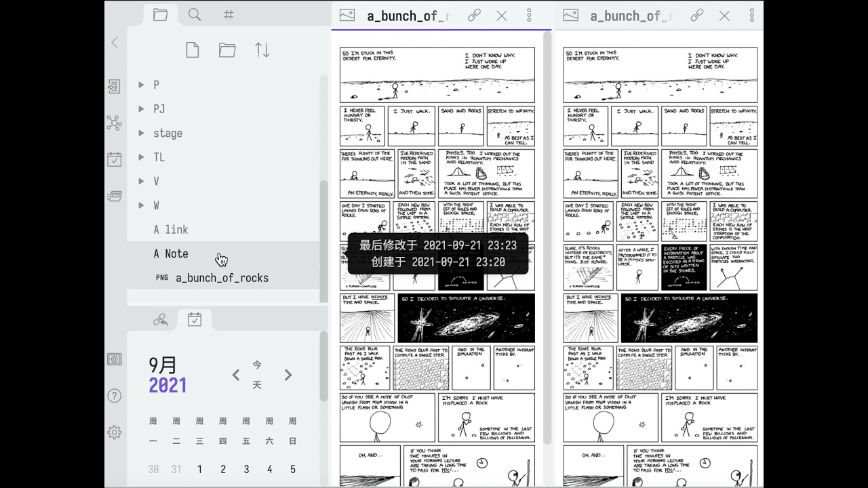This screenshot has height=488, width=868.
Task: Select August 30 in calendar
Action: [x=153, y=469]
